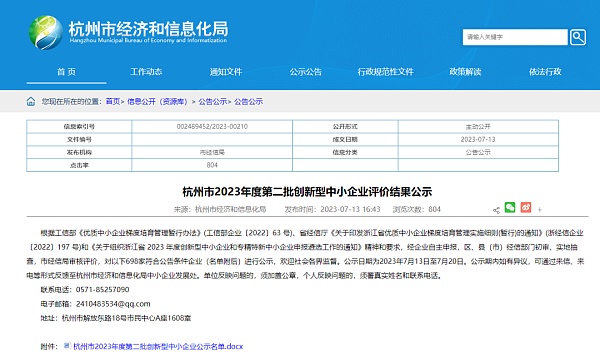Click the source text 来源：杭州市经济和信息化局
This screenshot has width=600, height=361.
coord(220,209)
